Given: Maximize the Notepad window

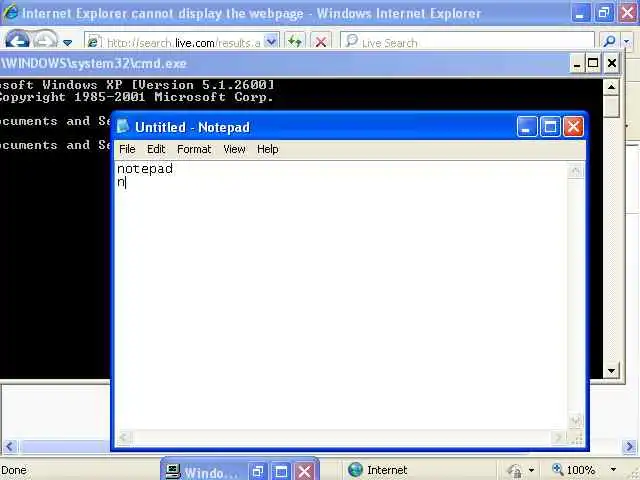Looking at the screenshot, I should click(x=550, y=127).
